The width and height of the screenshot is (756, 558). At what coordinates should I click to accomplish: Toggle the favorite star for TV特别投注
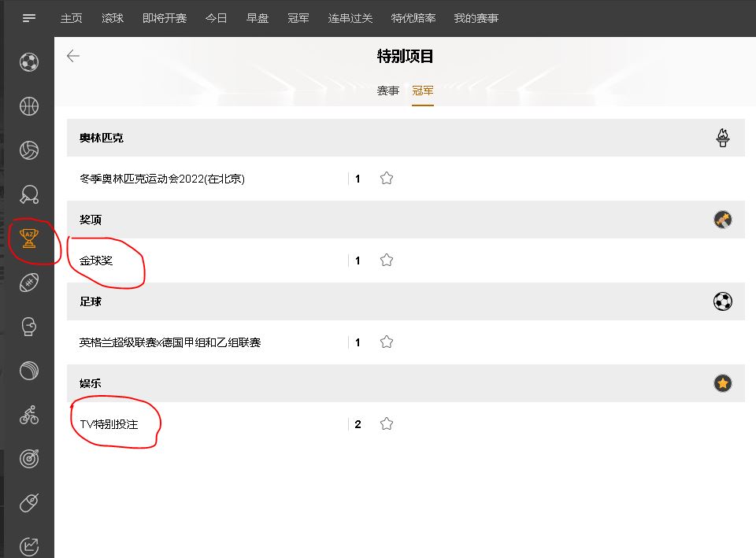tap(387, 424)
